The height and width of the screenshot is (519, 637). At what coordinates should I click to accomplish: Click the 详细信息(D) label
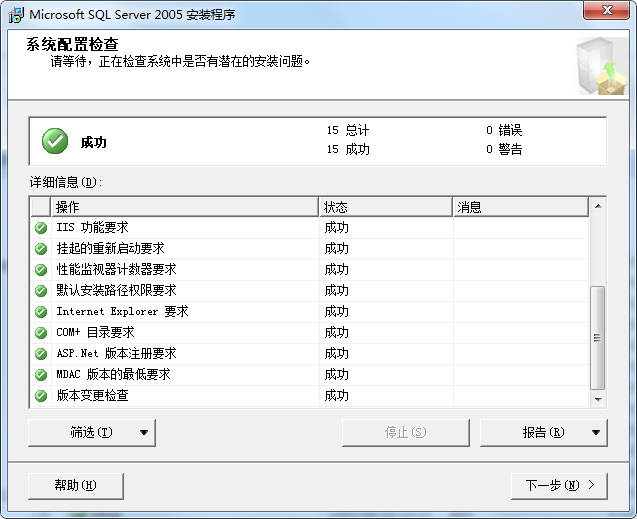[65, 182]
